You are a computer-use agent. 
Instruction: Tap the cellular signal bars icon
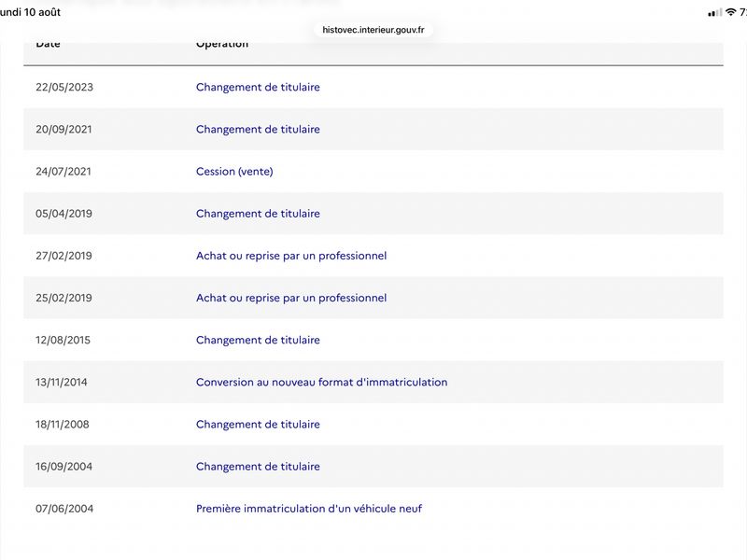click(714, 13)
